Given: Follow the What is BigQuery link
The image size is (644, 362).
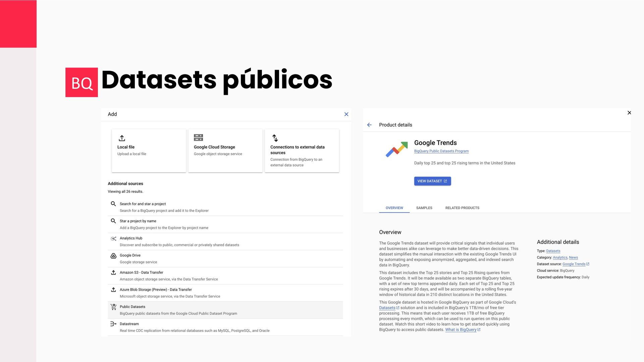Looking at the screenshot, I should coord(461,330).
